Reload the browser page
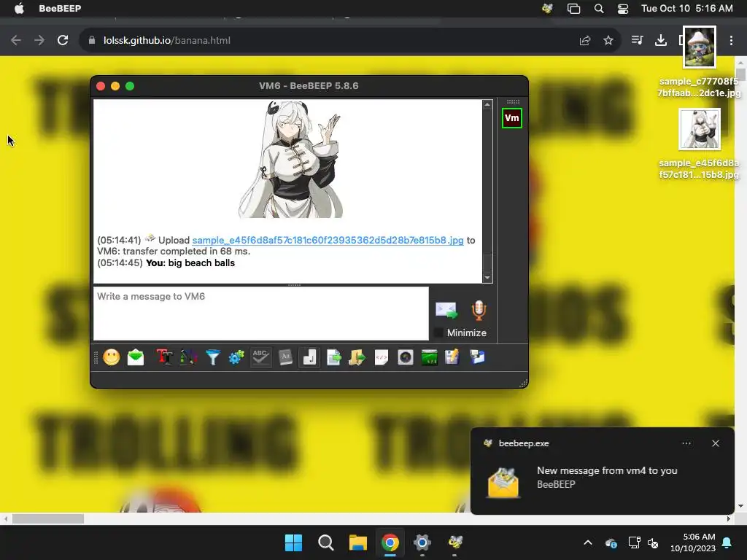 point(63,41)
